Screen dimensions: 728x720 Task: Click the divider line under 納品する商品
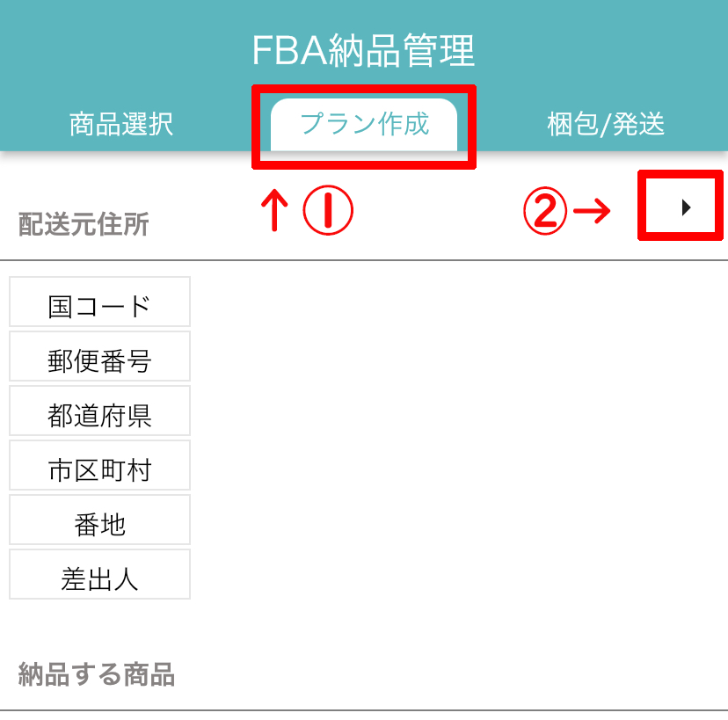coord(364,709)
